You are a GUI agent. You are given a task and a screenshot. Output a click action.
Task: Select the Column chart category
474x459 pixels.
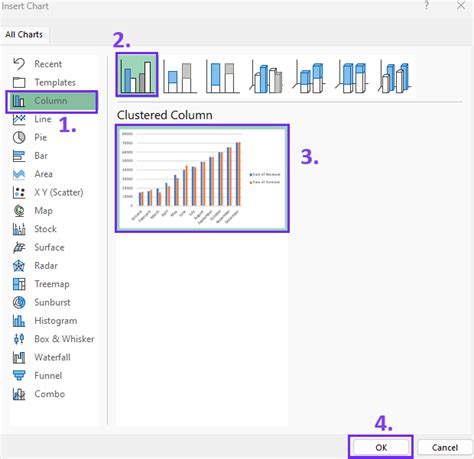pos(52,101)
